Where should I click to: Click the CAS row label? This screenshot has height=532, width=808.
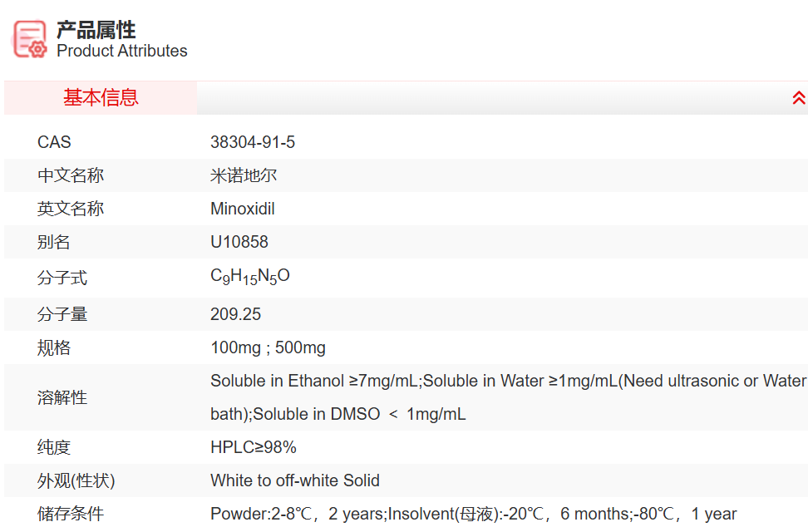tap(55, 142)
